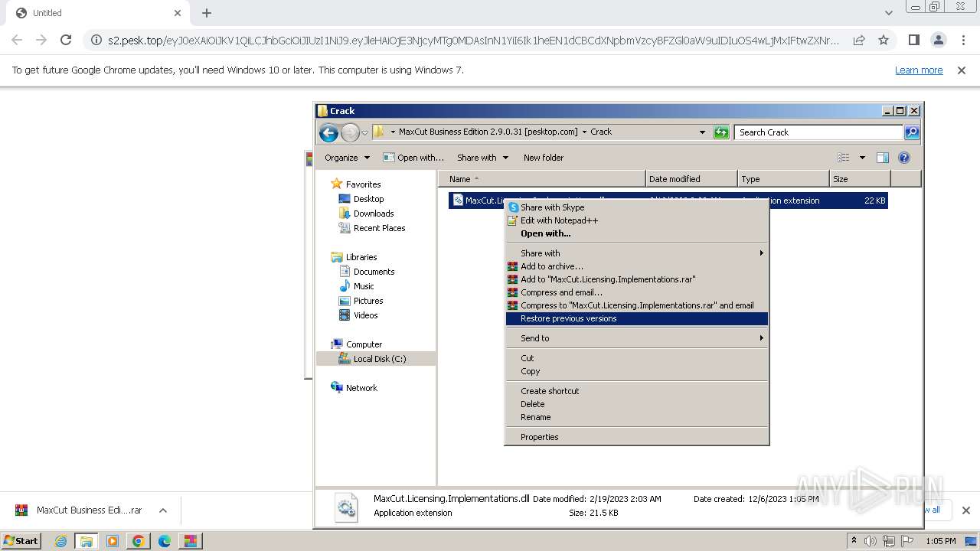
Task: Choose Create shortcut
Action: pyautogui.click(x=637, y=391)
